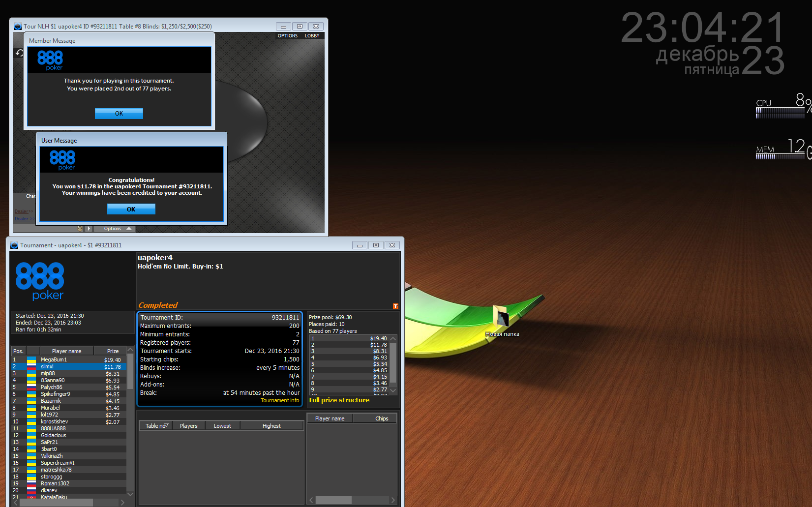812x507 pixels.
Task: Click the right arrow of the chips panel horizontal scrollbar
Action: point(393,500)
